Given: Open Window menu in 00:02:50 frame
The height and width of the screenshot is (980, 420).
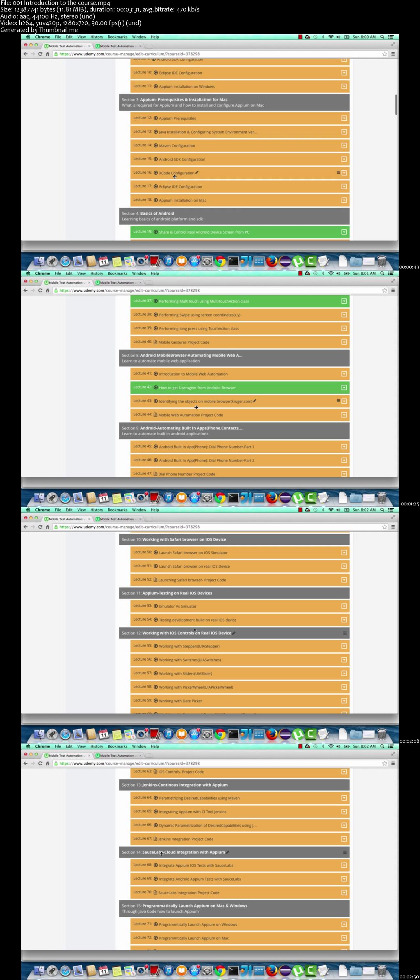Looking at the screenshot, I should [139, 746].
